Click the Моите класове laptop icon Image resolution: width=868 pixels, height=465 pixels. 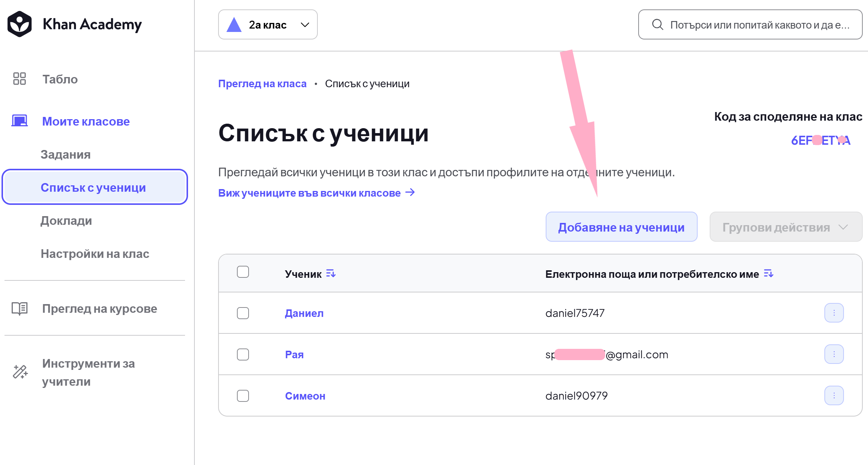[x=20, y=121]
